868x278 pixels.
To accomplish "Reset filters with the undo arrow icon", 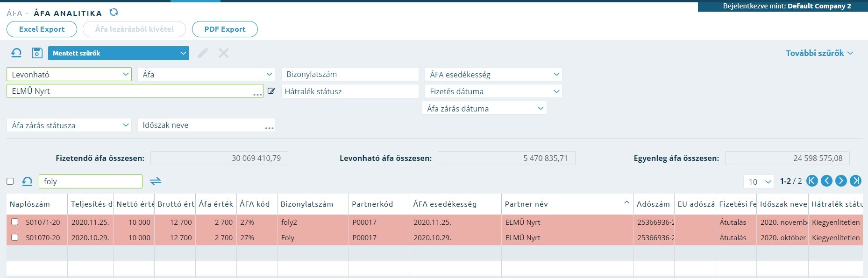I will (x=16, y=53).
